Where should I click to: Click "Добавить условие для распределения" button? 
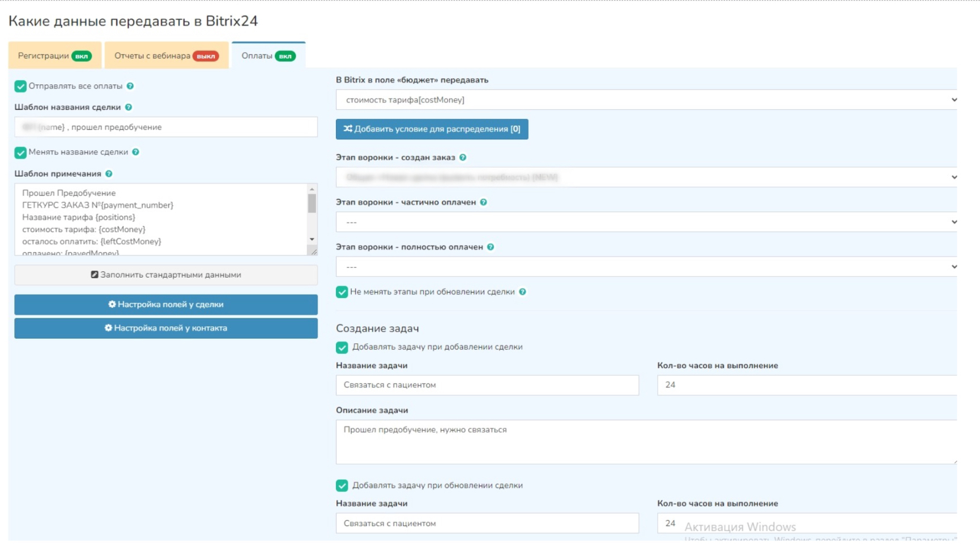point(432,129)
